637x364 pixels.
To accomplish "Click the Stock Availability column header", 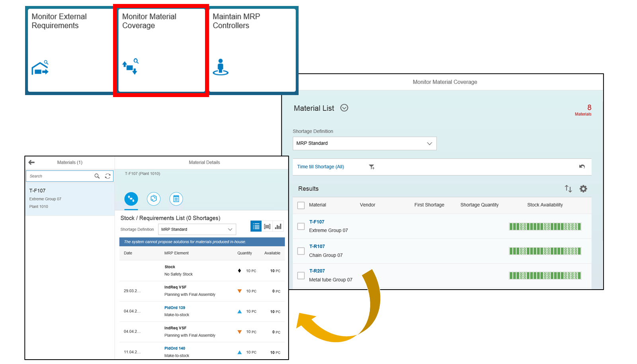I will click(545, 205).
